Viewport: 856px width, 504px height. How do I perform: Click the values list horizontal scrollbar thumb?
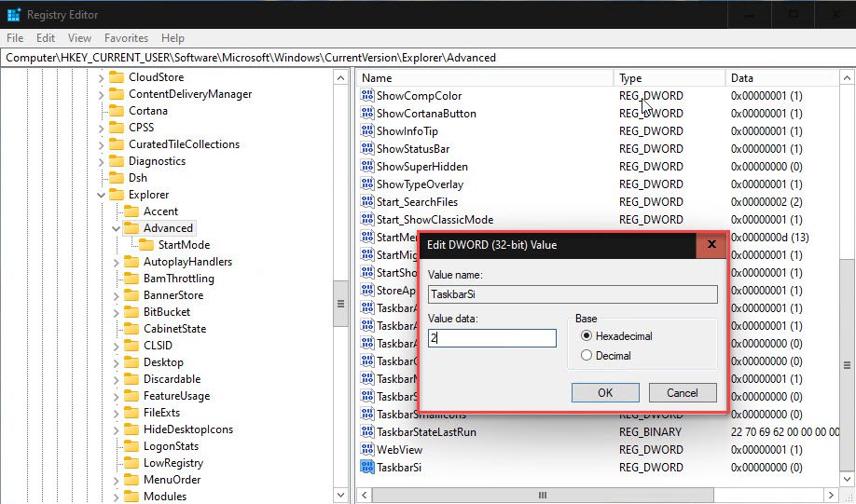[543, 496]
